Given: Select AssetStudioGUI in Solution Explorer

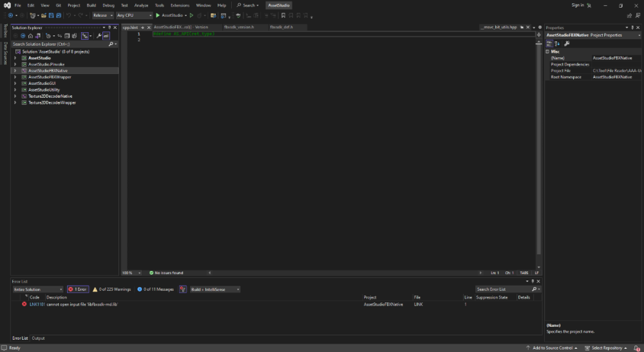Looking at the screenshot, I should click(x=42, y=83).
